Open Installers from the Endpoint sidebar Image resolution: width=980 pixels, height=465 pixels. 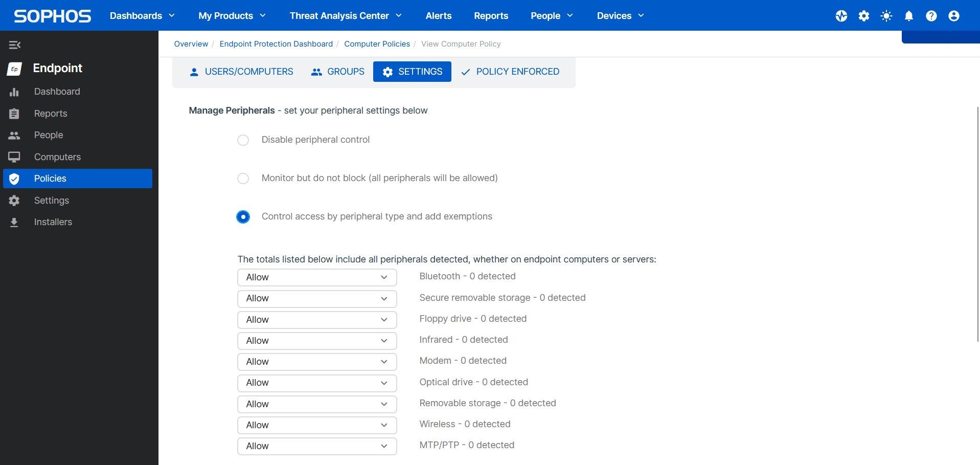tap(53, 222)
